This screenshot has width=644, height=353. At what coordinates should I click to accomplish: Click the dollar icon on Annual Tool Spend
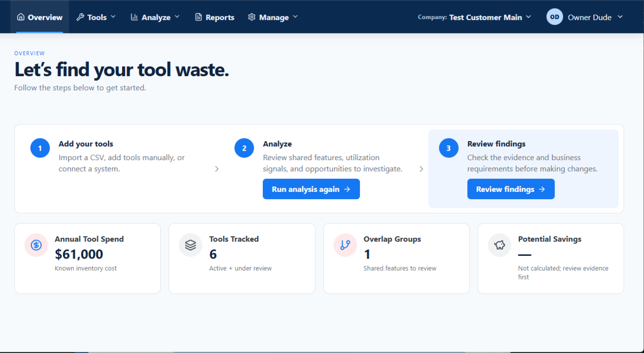[36, 245]
